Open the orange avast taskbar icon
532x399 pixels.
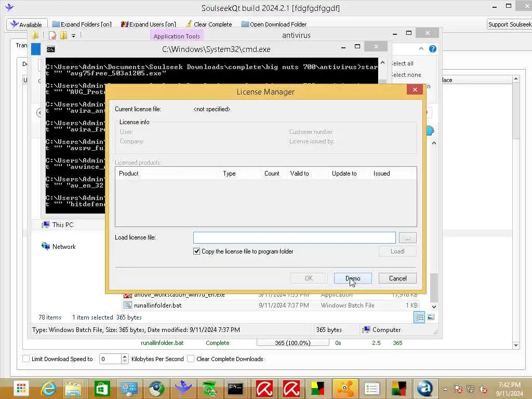pyautogui.click(x=345, y=389)
